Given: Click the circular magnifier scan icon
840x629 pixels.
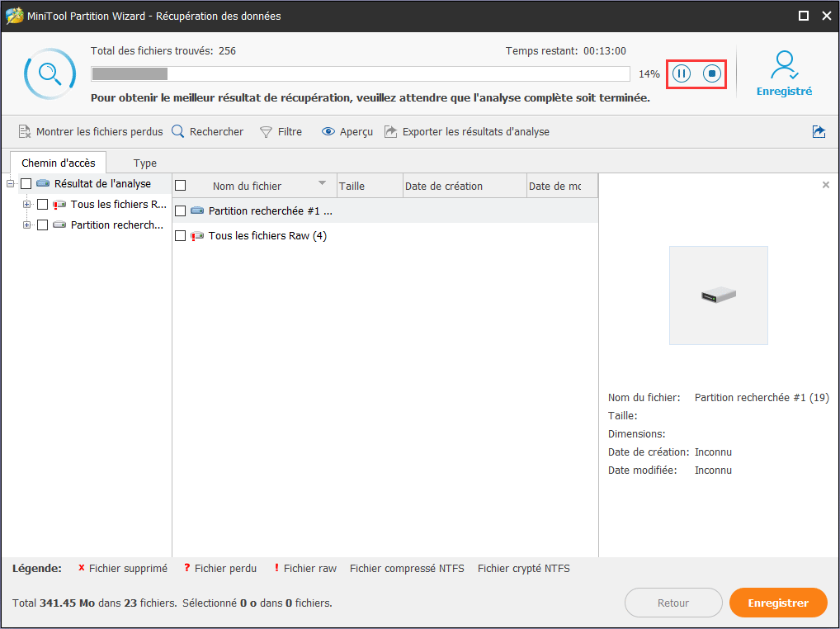Looking at the screenshot, I should point(50,74).
